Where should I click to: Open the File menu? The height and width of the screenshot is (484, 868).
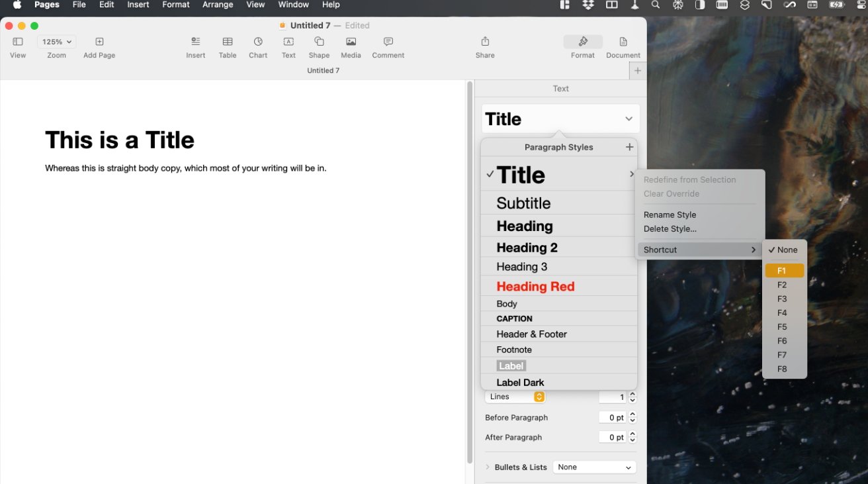[x=79, y=5]
